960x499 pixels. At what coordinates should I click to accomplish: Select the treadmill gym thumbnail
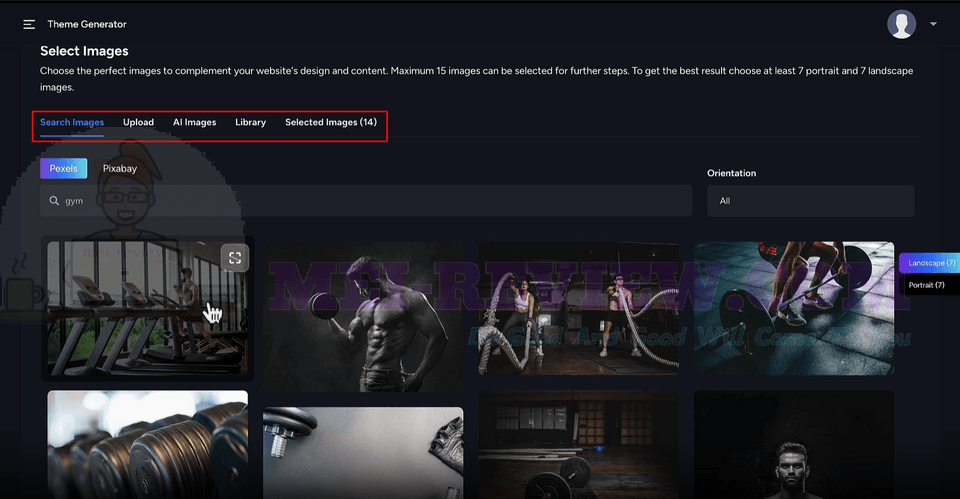[x=148, y=308]
